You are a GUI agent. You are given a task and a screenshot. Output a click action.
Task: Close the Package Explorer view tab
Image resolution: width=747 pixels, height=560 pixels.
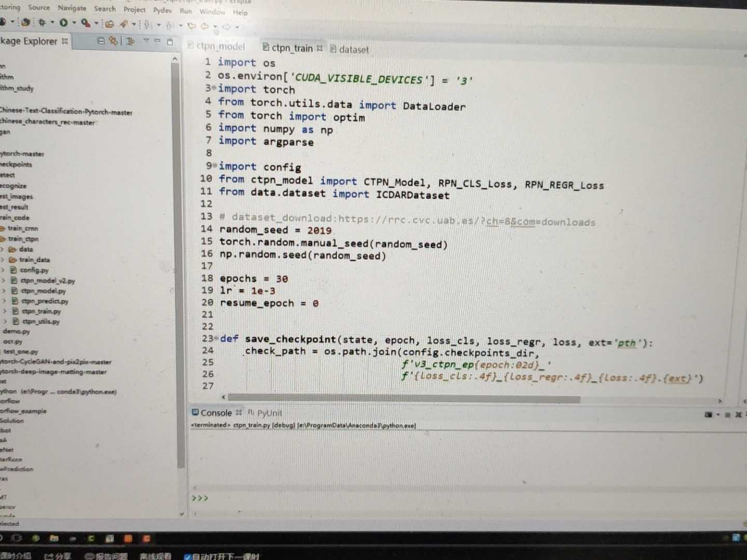[x=65, y=41]
